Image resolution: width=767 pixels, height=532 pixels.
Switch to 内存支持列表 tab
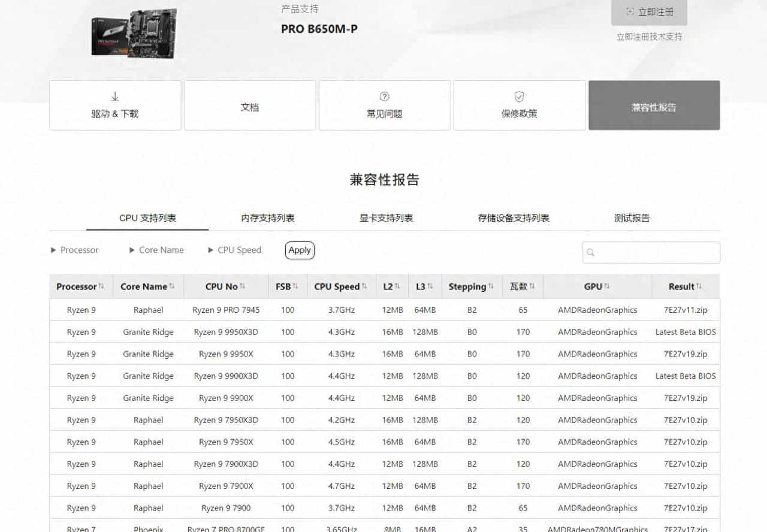click(268, 218)
